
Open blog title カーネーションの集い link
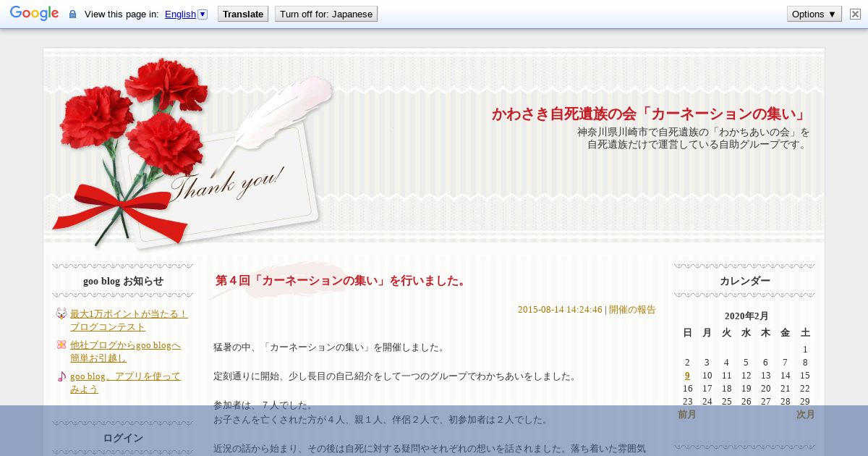651,114
